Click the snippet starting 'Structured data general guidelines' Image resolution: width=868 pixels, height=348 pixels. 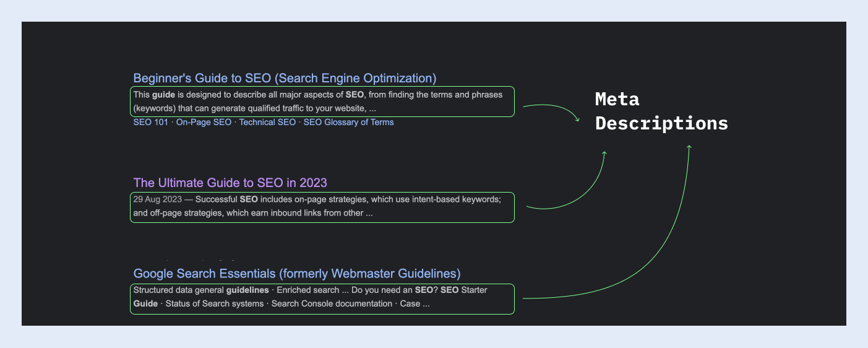pyautogui.click(x=322, y=298)
